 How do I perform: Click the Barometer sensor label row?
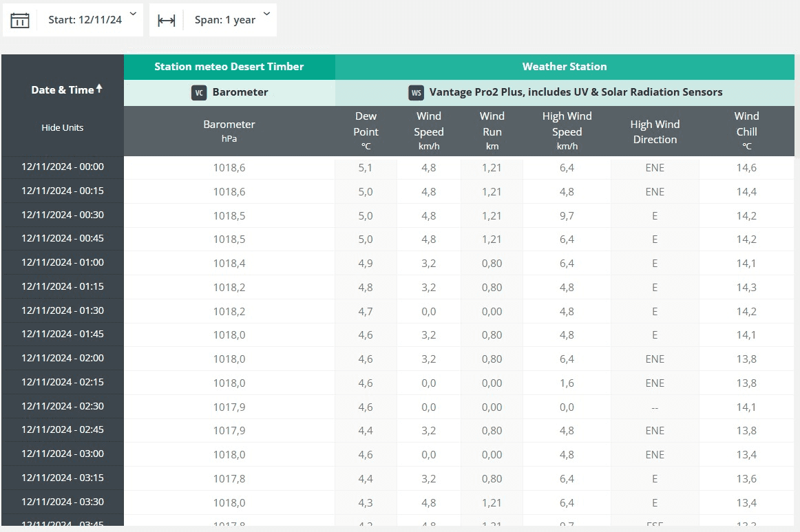click(x=229, y=93)
